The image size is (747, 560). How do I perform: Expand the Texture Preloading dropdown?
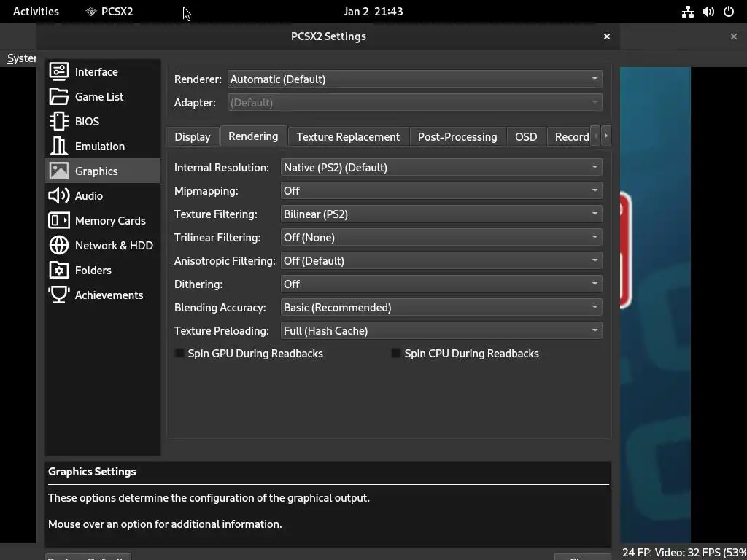pos(441,330)
